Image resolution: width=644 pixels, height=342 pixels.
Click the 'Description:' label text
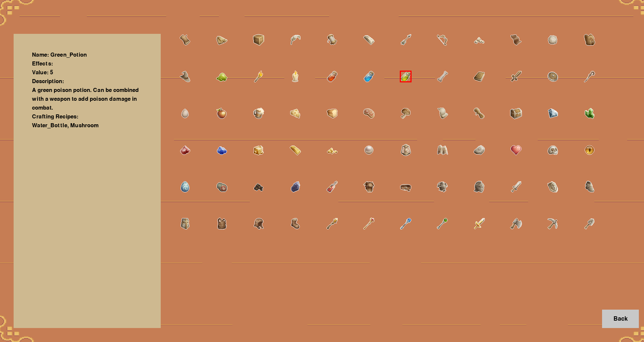pyautogui.click(x=48, y=81)
